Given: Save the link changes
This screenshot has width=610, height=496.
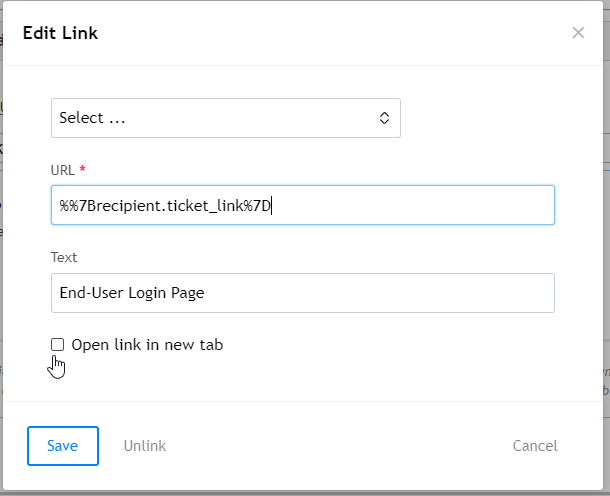Looking at the screenshot, I should tap(62, 446).
